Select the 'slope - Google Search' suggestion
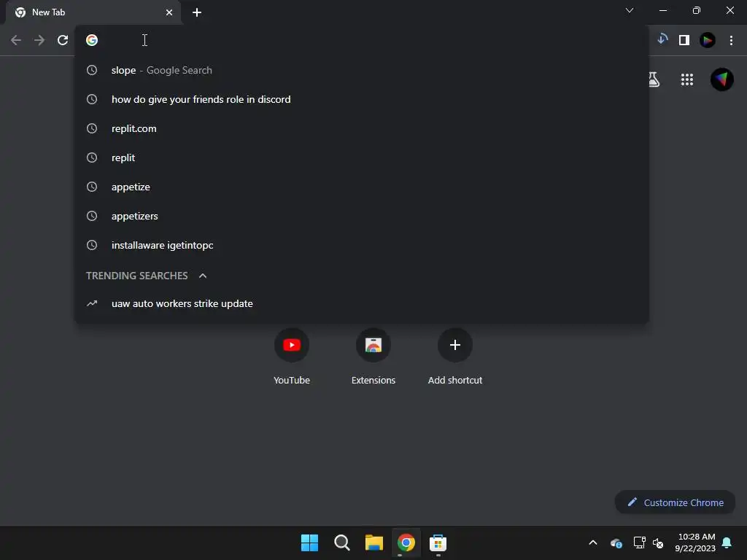747x560 pixels. tap(362, 70)
